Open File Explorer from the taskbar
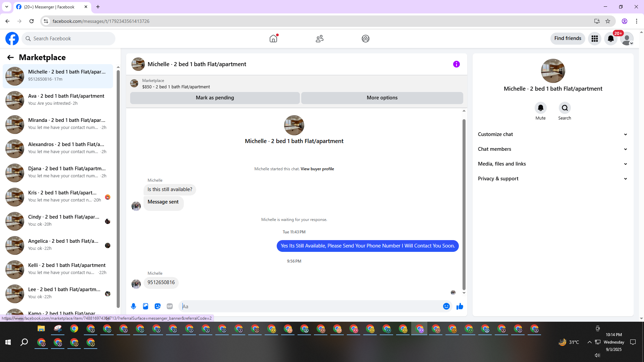644x362 pixels. [x=41, y=329]
